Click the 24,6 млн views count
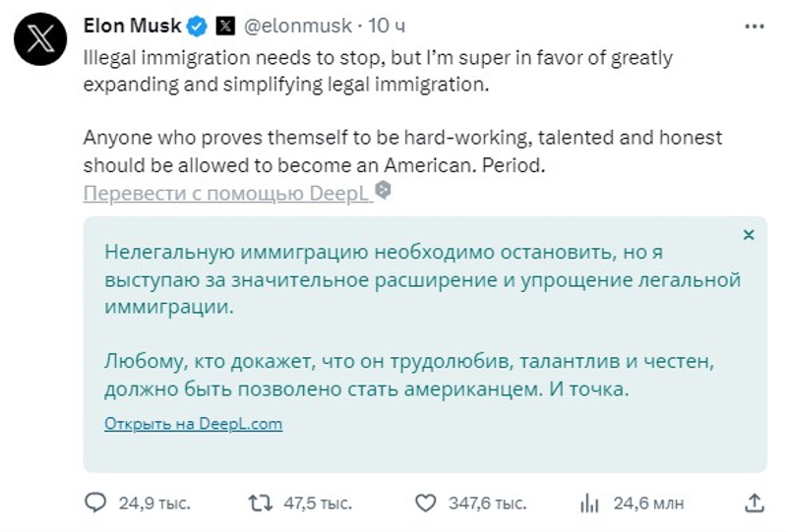 (x=648, y=503)
